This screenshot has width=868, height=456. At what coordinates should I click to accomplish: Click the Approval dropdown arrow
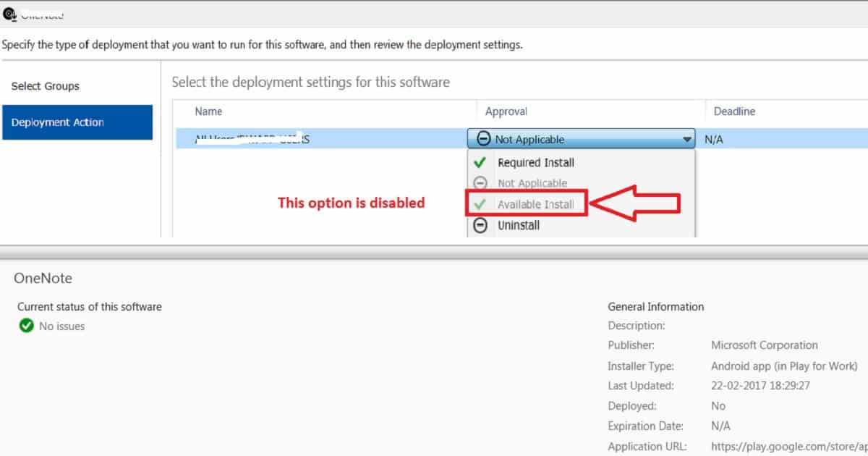tap(686, 140)
